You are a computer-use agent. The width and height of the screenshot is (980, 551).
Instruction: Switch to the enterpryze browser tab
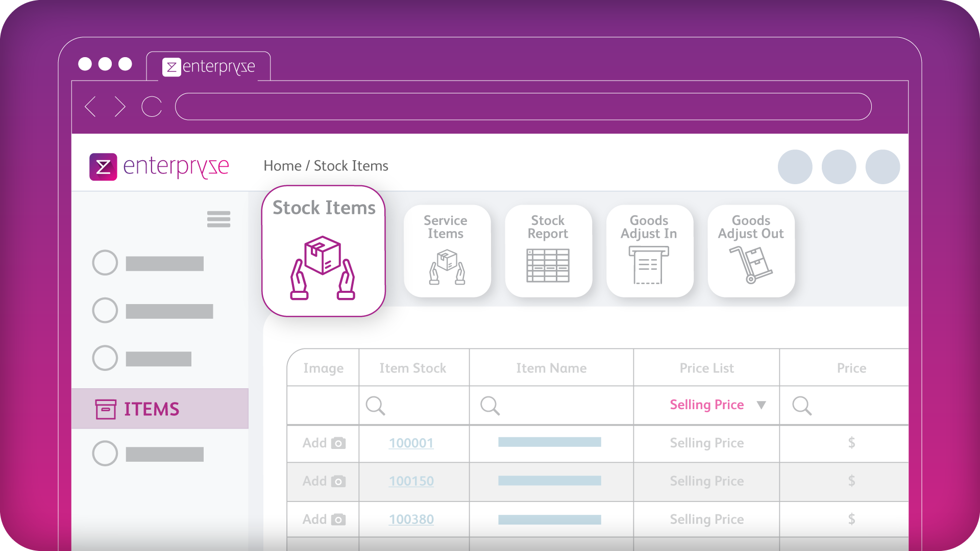click(x=209, y=67)
